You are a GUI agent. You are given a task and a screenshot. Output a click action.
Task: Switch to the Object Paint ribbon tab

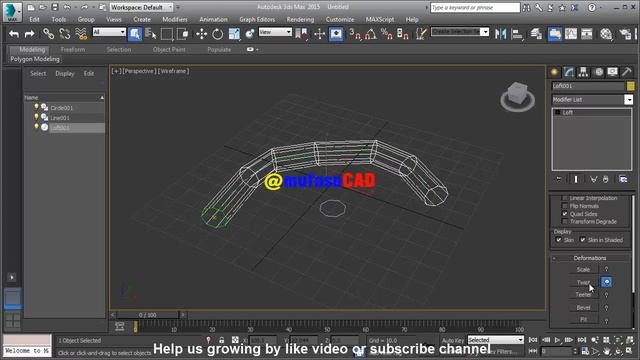click(169, 49)
